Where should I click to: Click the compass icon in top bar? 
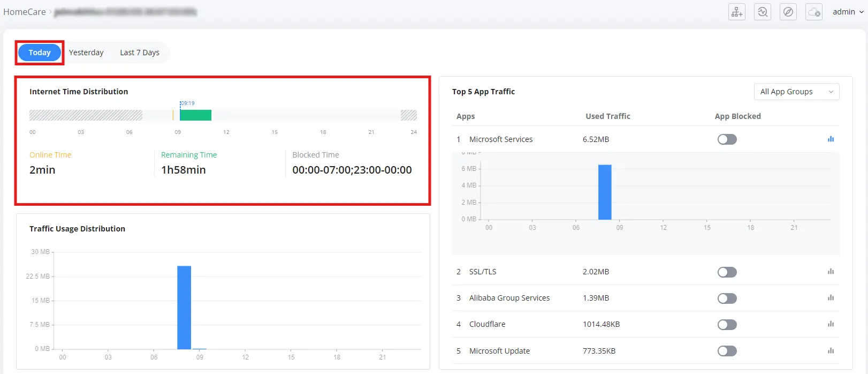point(788,12)
